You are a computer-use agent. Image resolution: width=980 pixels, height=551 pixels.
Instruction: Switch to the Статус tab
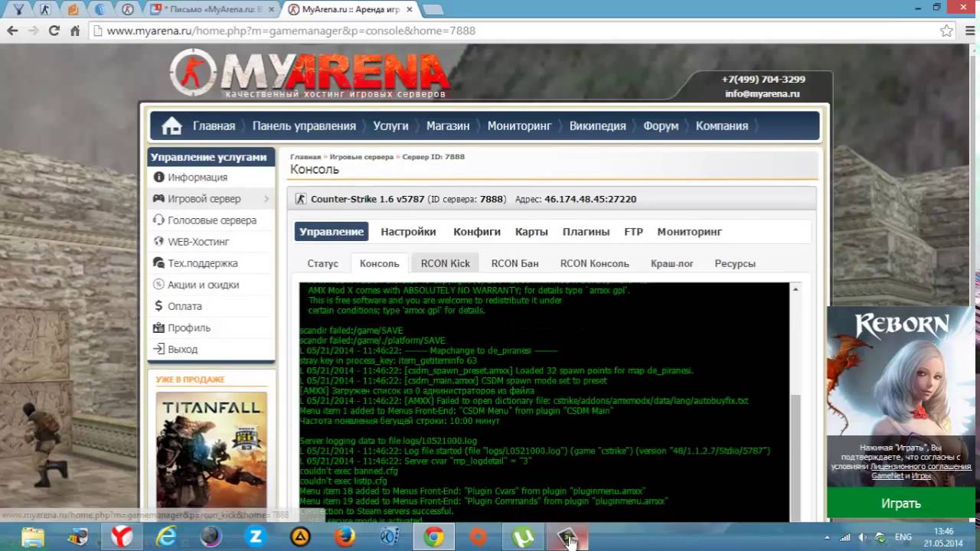tap(322, 263)
